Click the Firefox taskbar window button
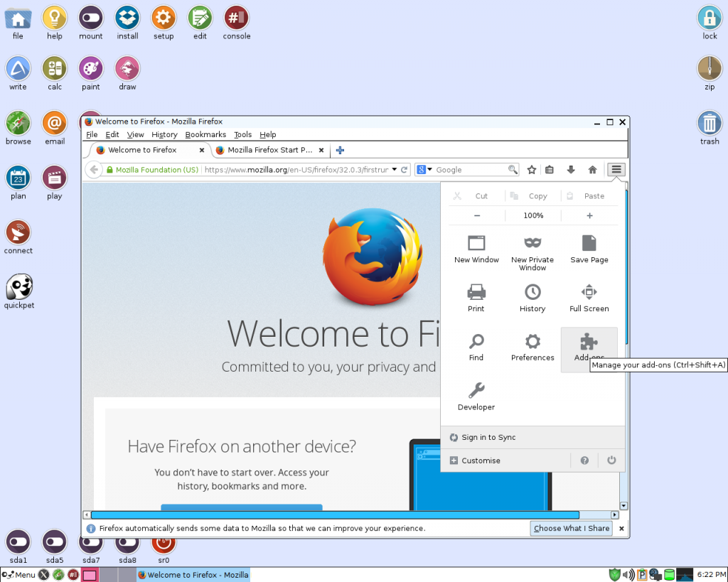 coord(193,575)
